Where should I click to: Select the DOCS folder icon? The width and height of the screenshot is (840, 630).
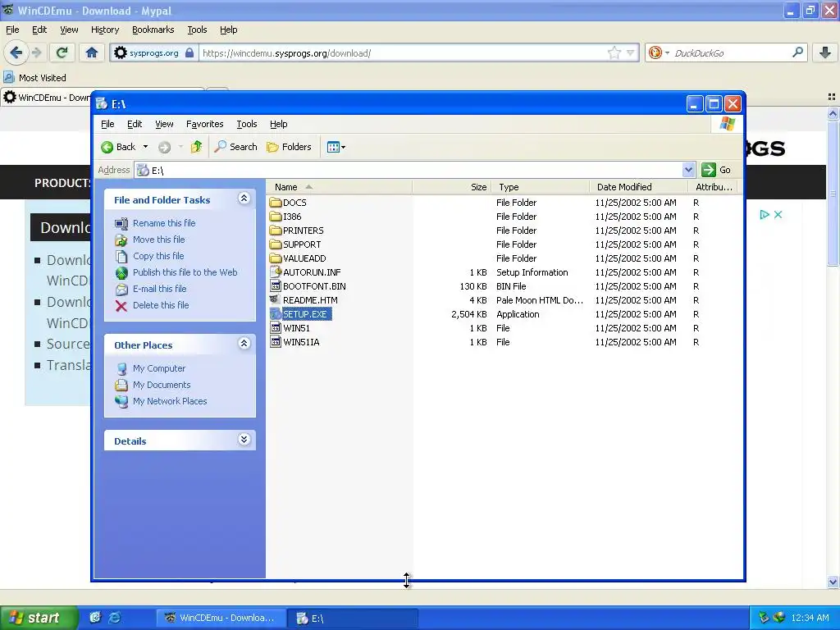276,203
